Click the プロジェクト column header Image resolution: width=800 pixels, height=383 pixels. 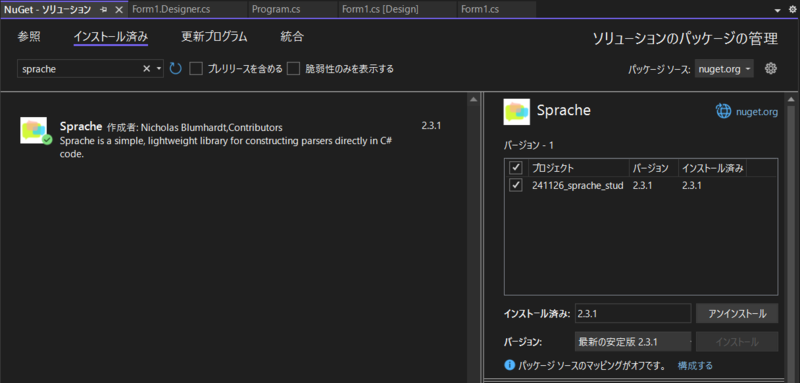click(x=578, y=168)
